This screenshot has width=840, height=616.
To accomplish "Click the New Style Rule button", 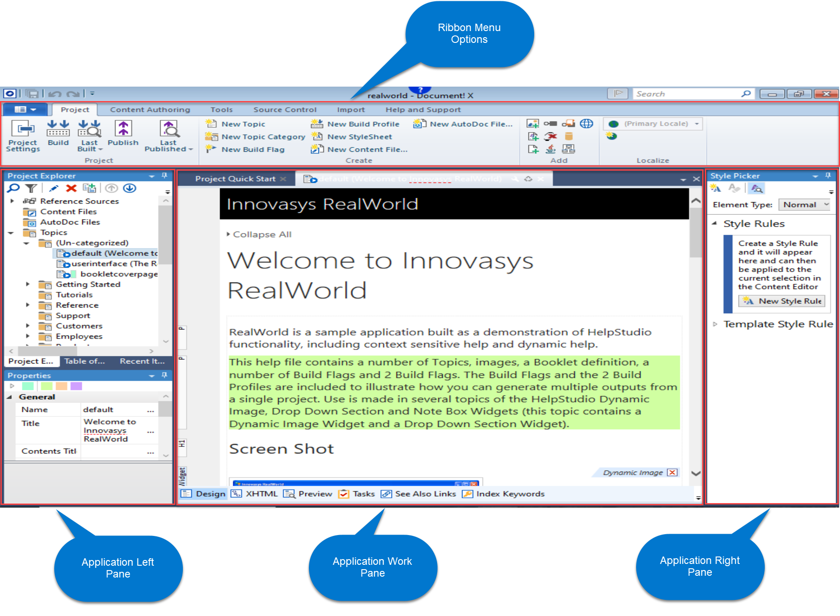I will (782, 301).
